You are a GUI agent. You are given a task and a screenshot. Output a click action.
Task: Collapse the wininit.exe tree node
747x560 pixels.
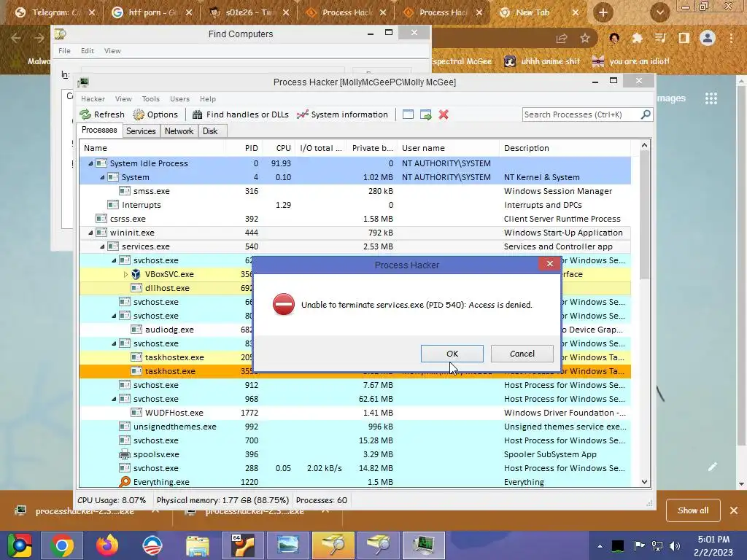(x=90, y=233)
